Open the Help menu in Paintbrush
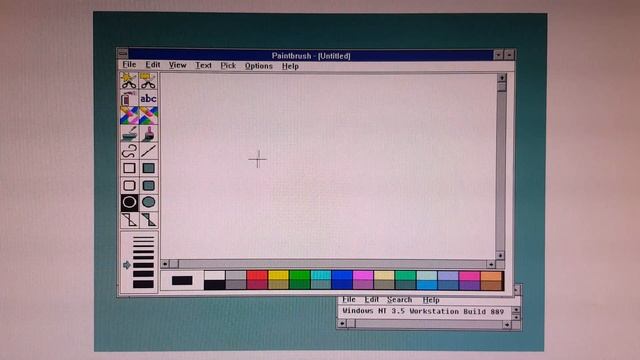The width and height of the screenshot is (640, 360). tap(290, 66)
